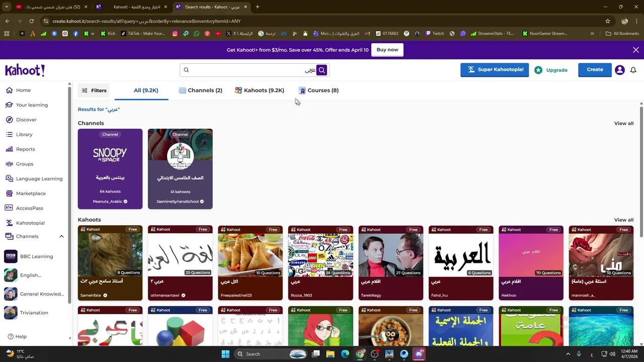Image resolution: width=644 pixels, height=362 pixels.
Task: Dismiss the promo banner with X
Action: [x=636, y=50]
